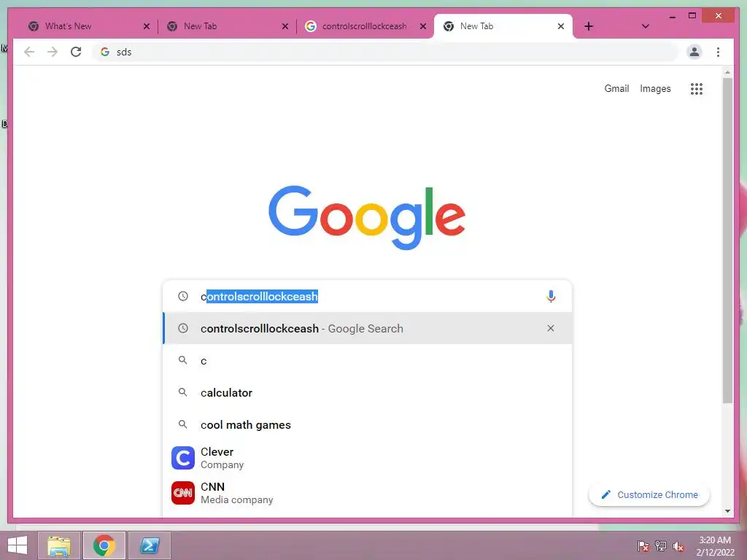This screenshot has height=560, width=747.
Task: Open the Chrome three-dot menu
Action: [718, 52]
